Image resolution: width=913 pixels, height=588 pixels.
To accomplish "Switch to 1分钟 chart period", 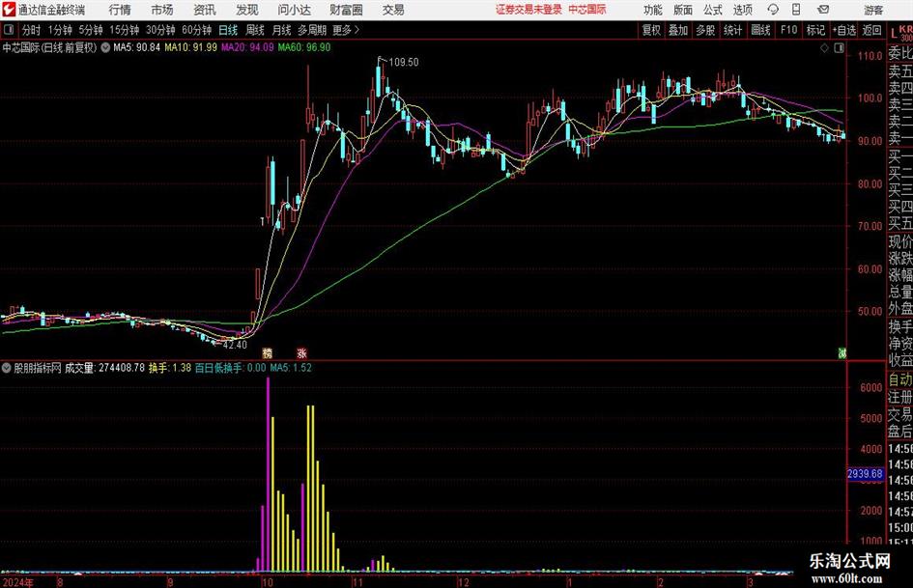I will click(60, 30).
